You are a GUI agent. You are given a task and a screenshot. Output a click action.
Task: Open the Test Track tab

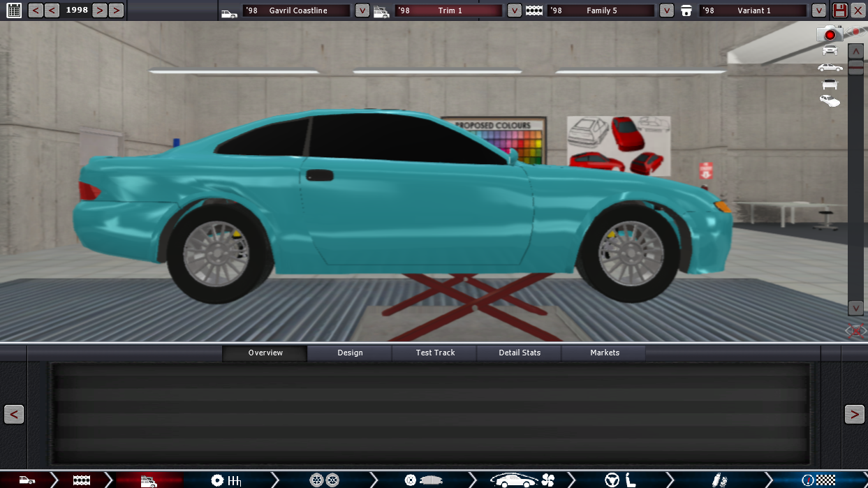point(435,353)
